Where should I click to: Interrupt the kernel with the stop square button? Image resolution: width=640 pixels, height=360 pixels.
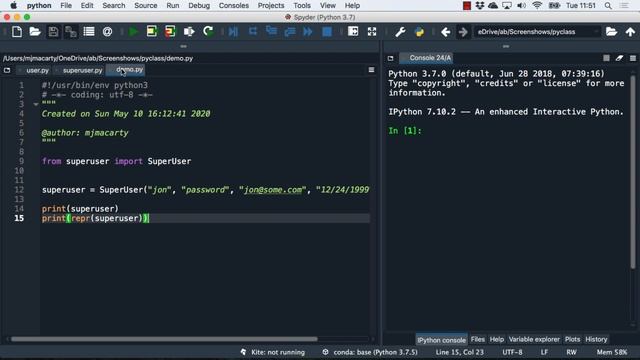[x=607, y=58]
